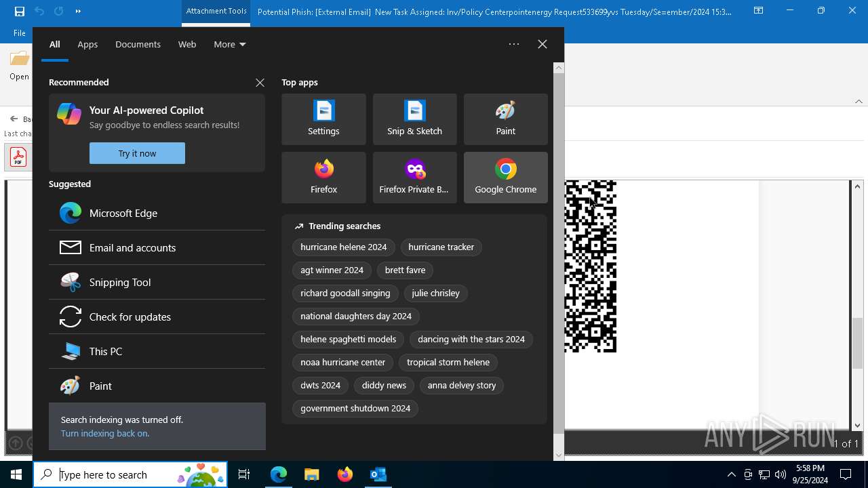This screenshot has height=488, width=868.
Task: Switch to Web search tab
Action: pyautogui.click(x=187, y=44)
